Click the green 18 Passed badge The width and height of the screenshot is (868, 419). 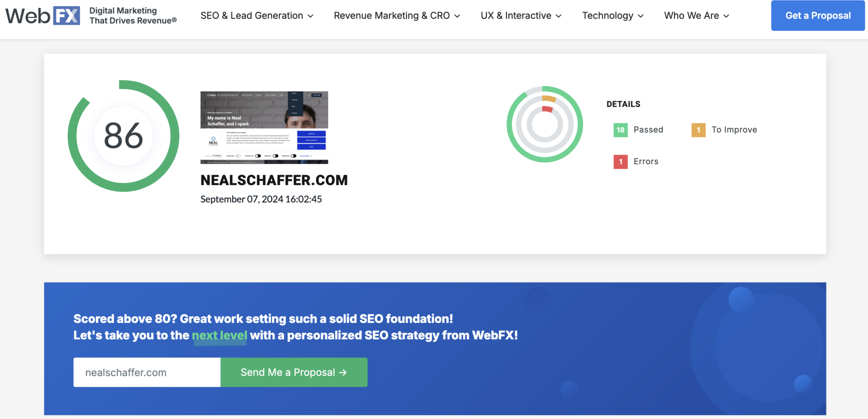(620, 130)
